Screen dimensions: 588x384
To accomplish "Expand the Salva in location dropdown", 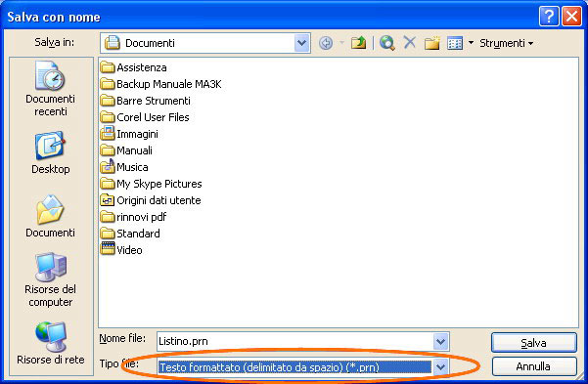I will click(302, 43).
